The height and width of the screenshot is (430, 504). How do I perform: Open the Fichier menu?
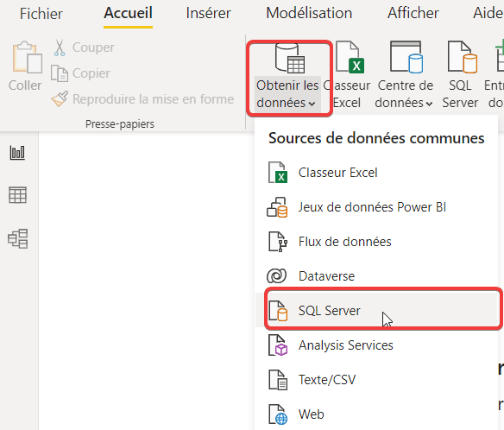pyautogui.click(x=41, y=14)
